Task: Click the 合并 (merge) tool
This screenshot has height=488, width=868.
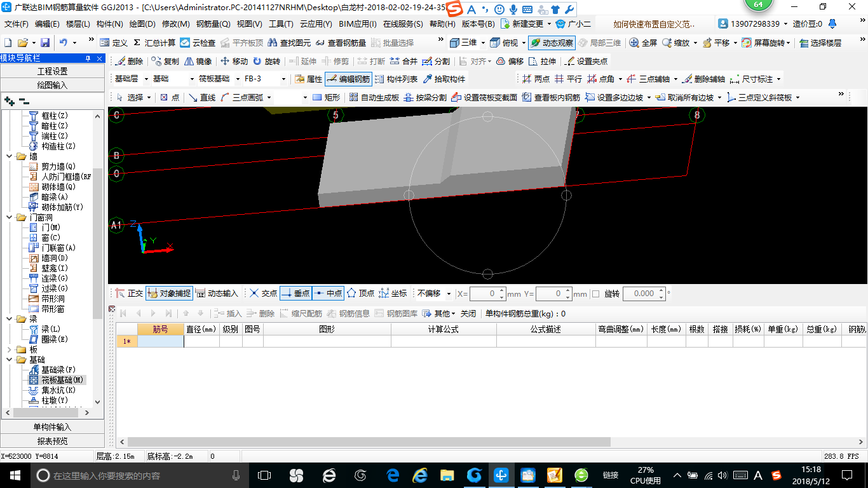Action: click(403, 62)
